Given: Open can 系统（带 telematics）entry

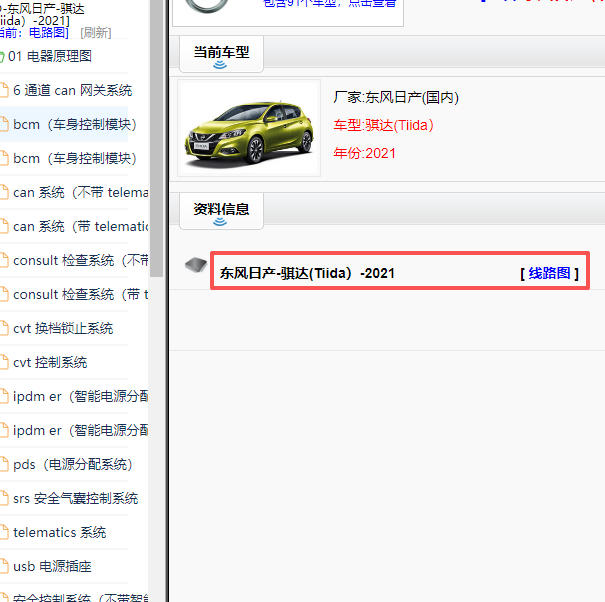Looking at the screenshot, I should pos(81,226).
